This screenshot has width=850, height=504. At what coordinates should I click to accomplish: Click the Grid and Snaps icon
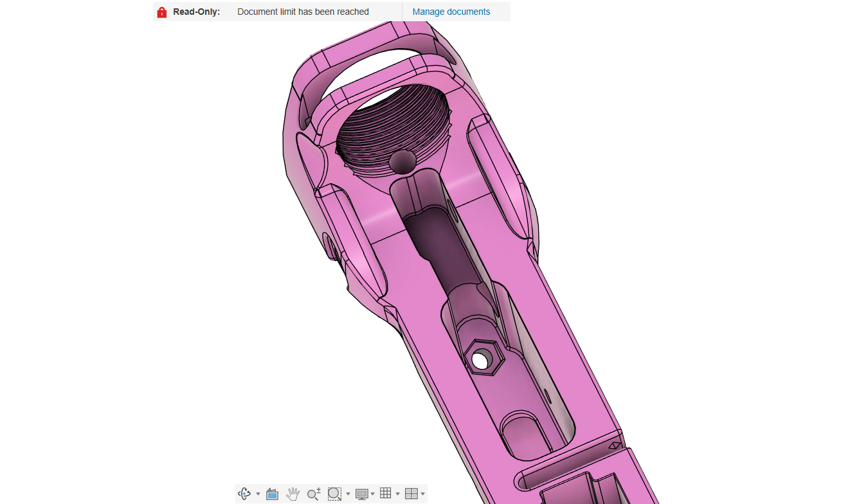[386, 493]
